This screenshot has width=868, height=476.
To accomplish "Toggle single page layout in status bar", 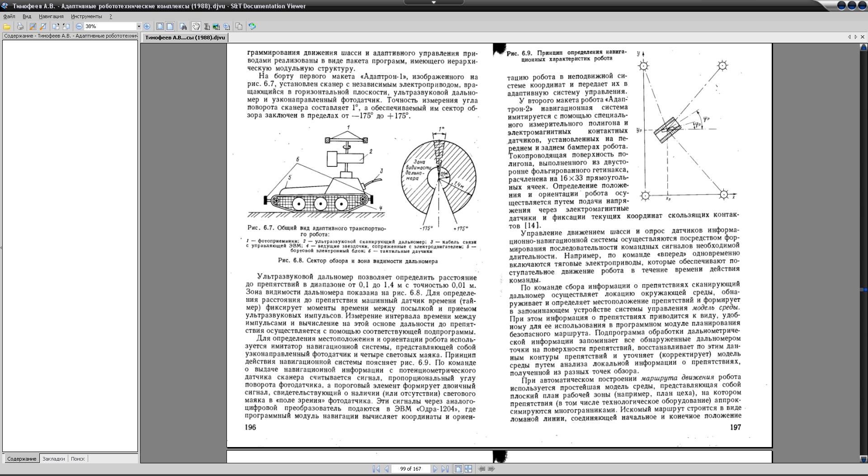I will point(458,469).
